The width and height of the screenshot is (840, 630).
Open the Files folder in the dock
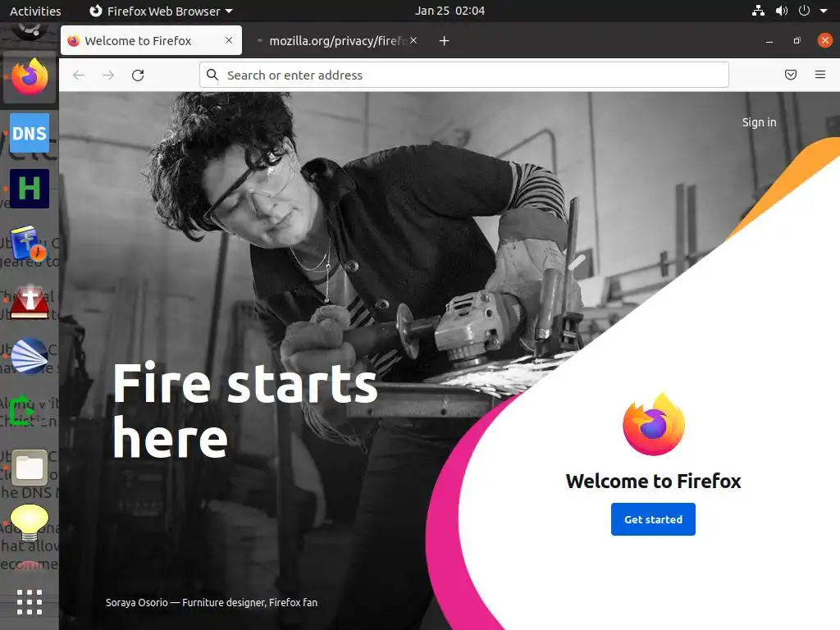(x=30, y=467)
